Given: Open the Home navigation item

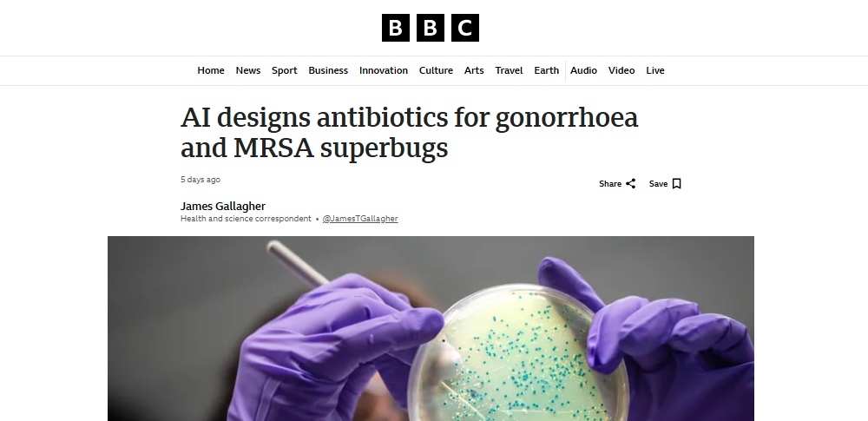Looking at the screenshot, I should (x=211, y=70).
